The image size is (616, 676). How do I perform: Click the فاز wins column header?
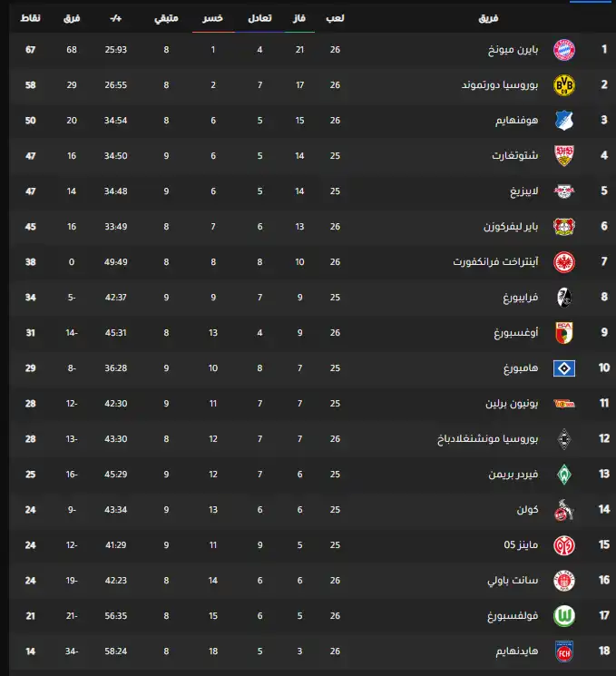(x=298, y=18)
